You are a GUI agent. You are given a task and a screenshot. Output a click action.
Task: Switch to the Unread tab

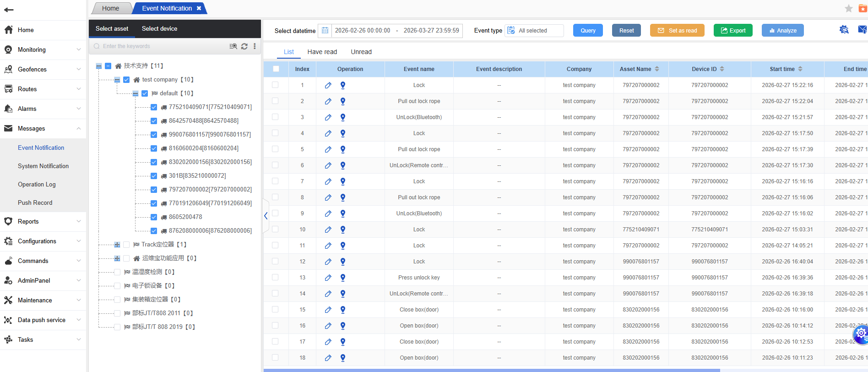pos(361,52)
